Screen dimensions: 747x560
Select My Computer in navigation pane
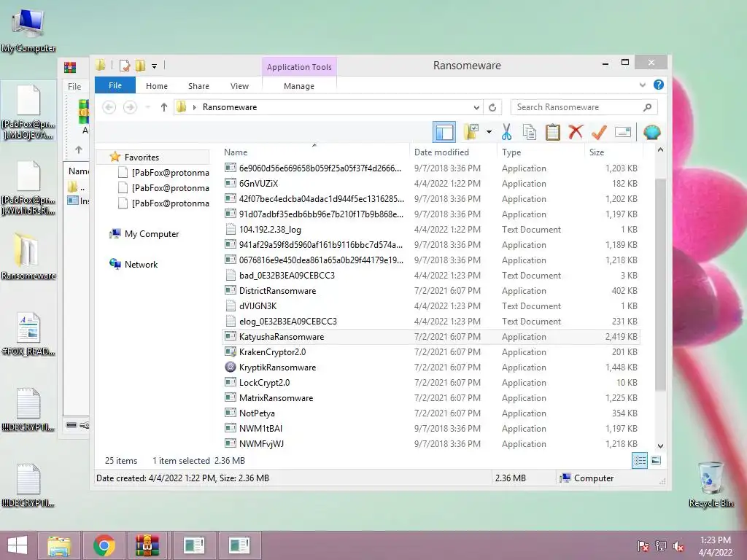point(152,234)
